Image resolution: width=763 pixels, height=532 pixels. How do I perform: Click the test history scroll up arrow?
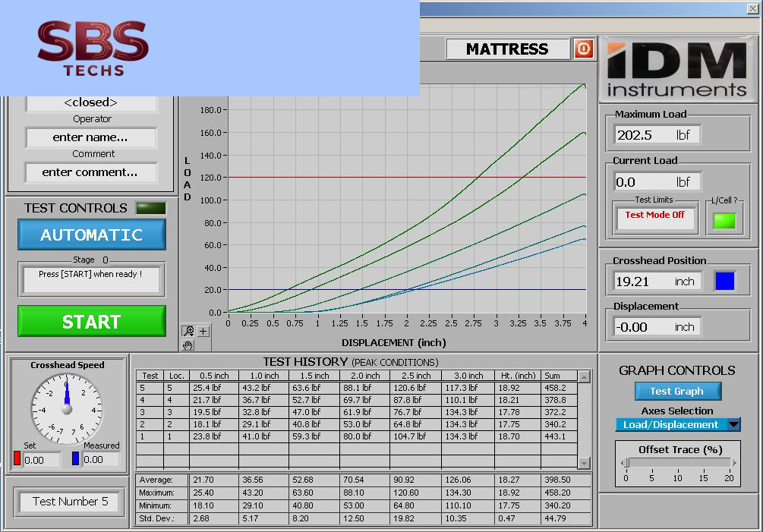(x=584, y=376)
